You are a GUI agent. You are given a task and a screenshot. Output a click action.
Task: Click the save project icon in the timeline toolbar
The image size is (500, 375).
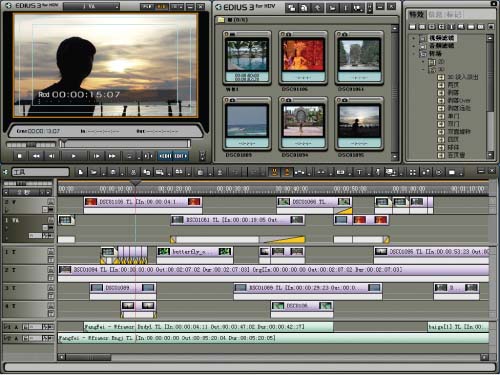click(x=113, y=172)
